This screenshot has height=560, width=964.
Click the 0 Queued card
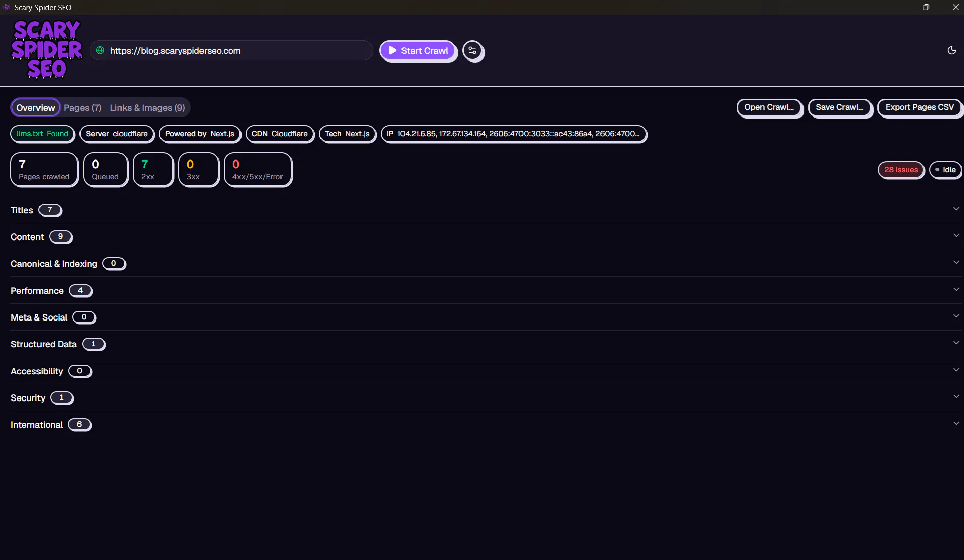(105, 170)
